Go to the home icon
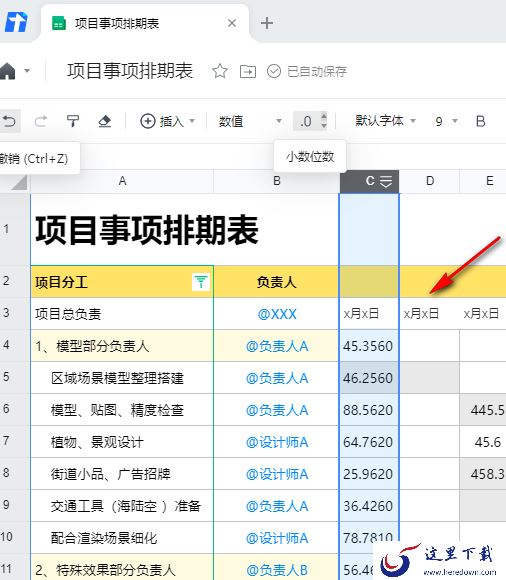Screen dimensions: 506x580 point(7,71)
